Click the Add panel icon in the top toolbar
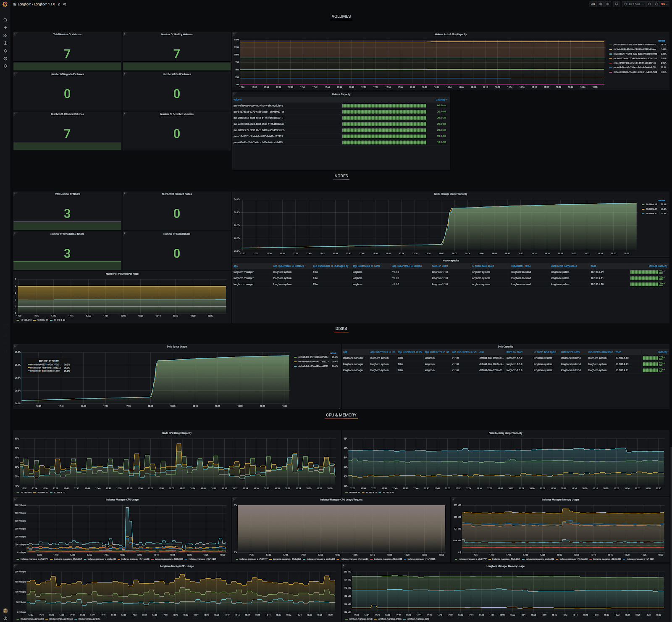This screenshot has height=622, width=672. [593, 4]
